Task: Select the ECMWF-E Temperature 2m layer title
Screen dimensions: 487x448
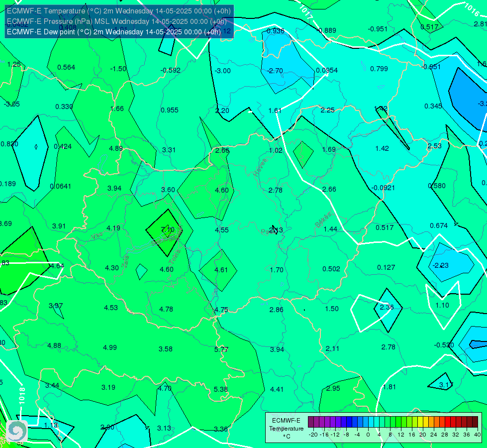Action: coord(119,11)
